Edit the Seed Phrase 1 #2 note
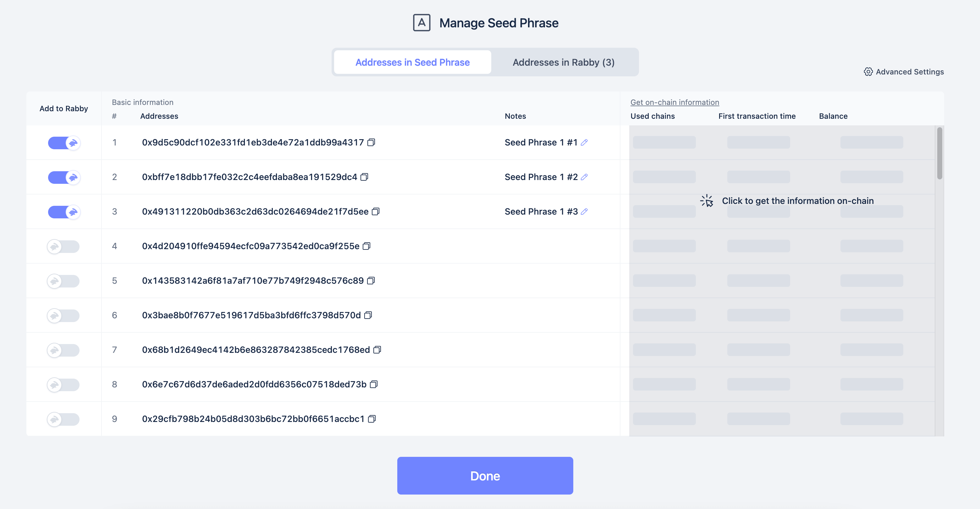The height and width of the screenshot is (509, 980). pyautogui.click(x=584, y=177)
